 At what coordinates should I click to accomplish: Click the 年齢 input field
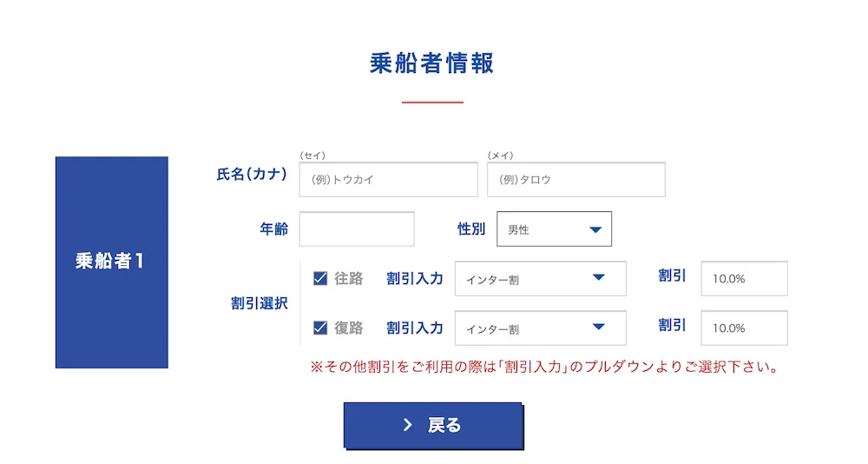click(357, 229)
